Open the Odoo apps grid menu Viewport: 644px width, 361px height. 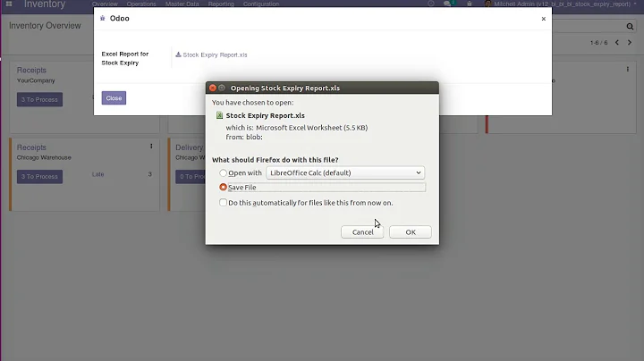point(9,4)
